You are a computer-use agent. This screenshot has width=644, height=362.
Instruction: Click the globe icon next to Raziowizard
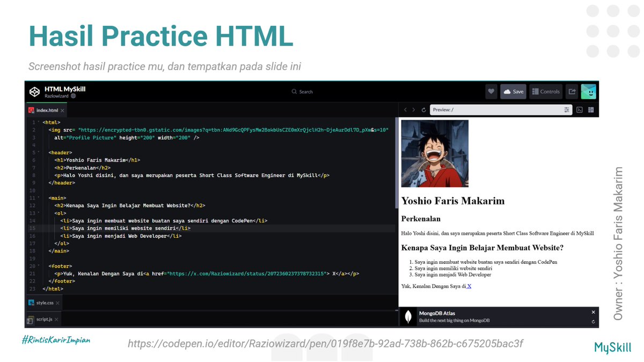[x=73, y=96]
